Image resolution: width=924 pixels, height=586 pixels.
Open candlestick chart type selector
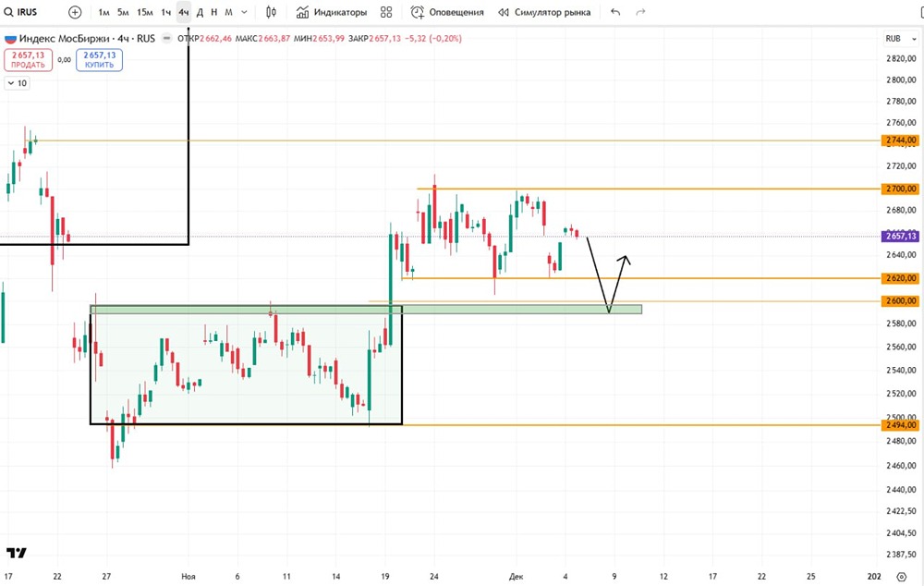271,12
